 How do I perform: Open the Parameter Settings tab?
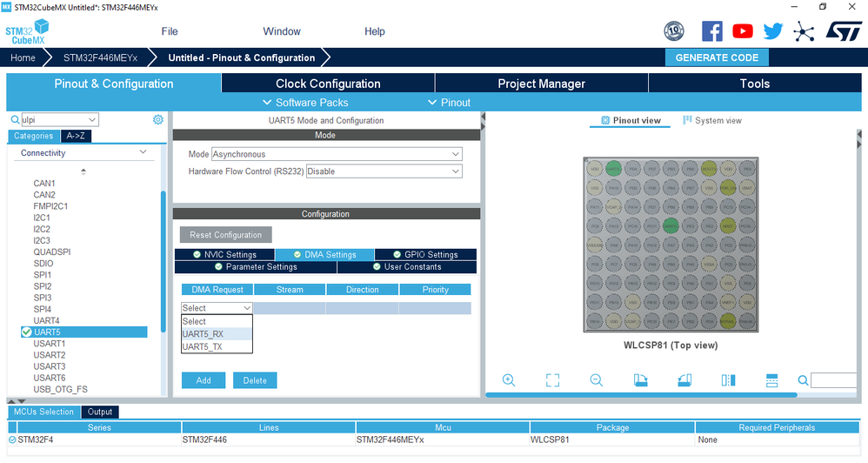click(x=256, y=266)
